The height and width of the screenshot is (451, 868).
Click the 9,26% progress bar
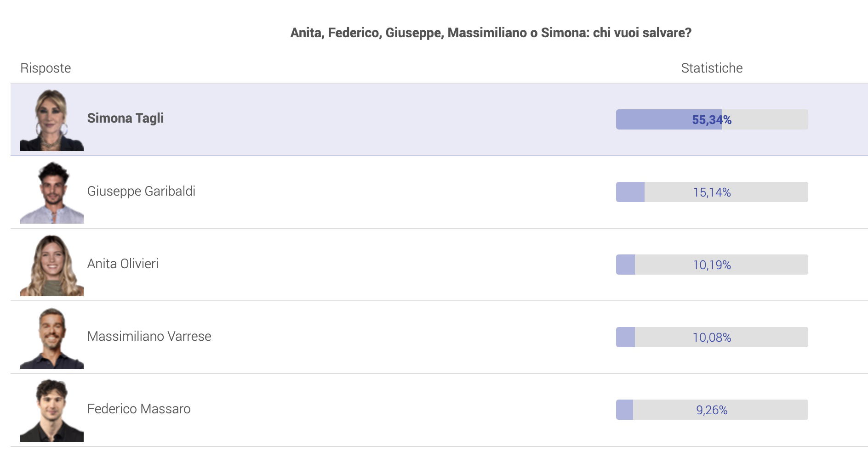[712, 410]
